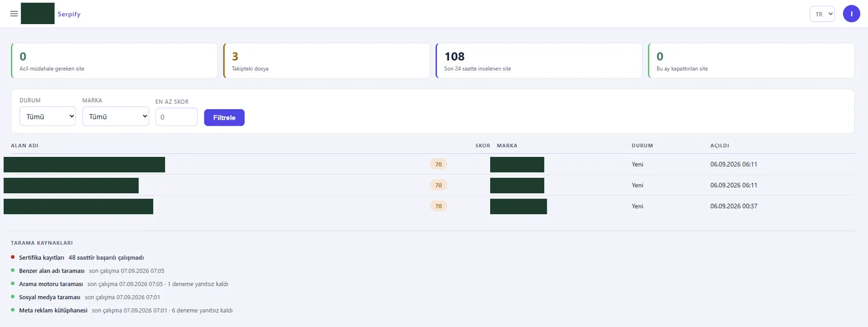Open the TR language selector

click(822, 14)
